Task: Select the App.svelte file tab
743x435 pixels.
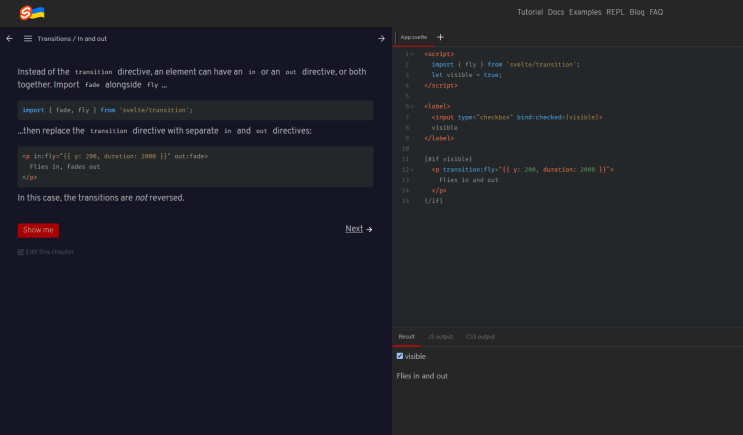Action: pos(414,37)
